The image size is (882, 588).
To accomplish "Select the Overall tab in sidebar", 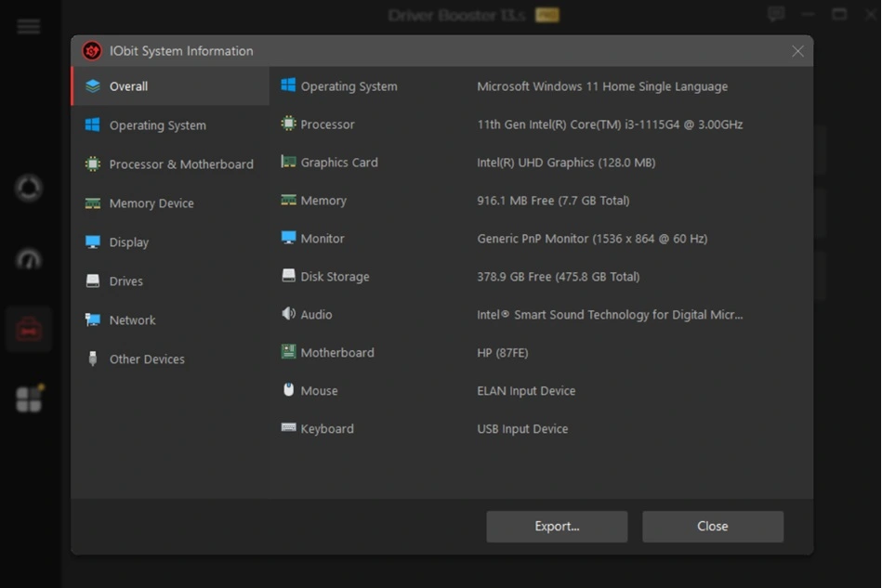I will (170, 86).
